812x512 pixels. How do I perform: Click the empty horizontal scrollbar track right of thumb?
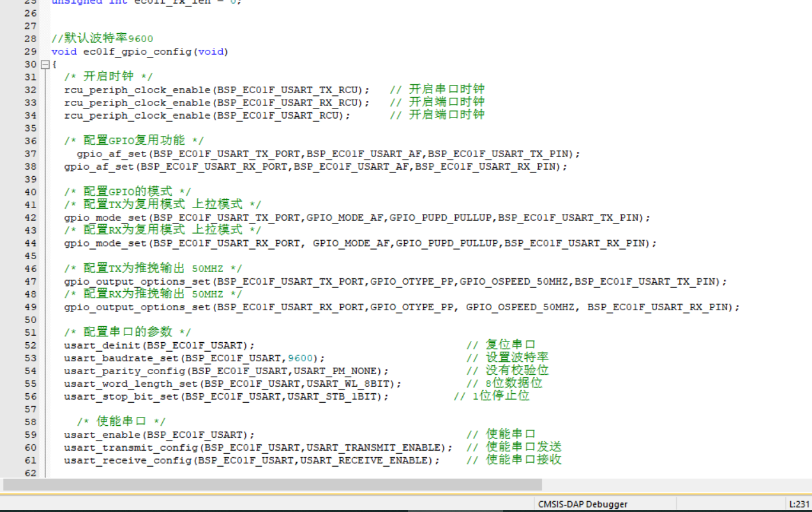coord(670,485)
